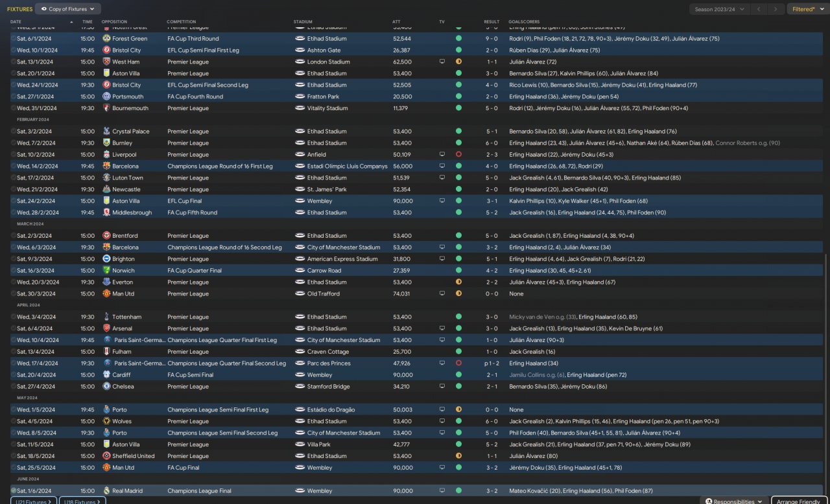
Task: Tick the selection circle for the Brentford fixture
Action: tap(14, 236)
